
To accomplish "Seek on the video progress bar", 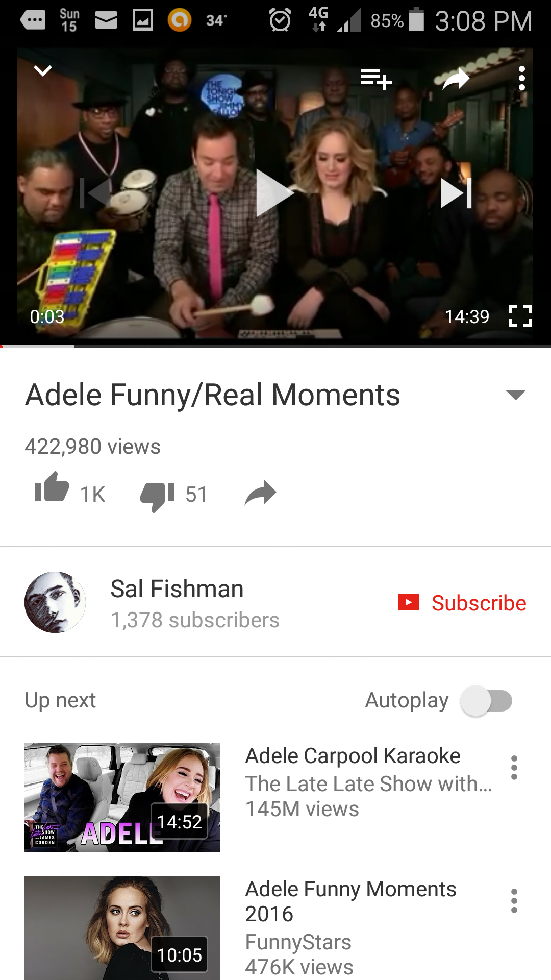I will pos(275,347).
